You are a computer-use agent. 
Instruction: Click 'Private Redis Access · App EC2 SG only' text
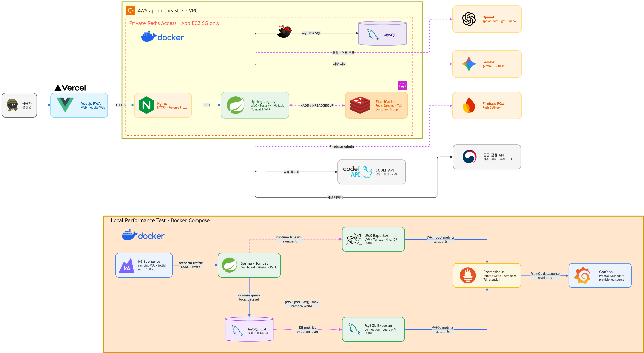click(x=174, y=23)
